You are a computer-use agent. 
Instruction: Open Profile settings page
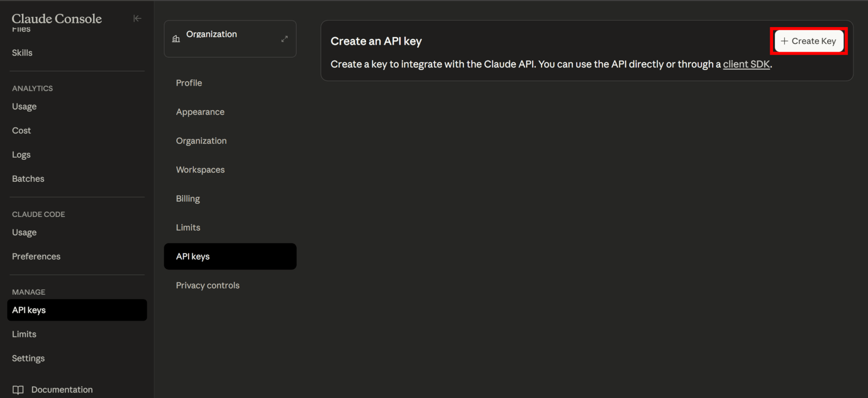point(189,83)
